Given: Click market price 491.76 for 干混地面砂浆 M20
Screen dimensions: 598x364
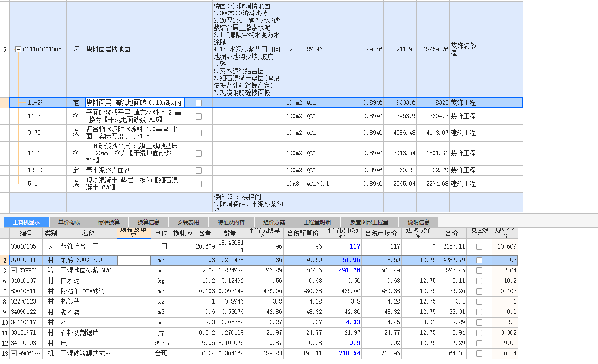Looking at the screenshot, I should pos(342,271).
